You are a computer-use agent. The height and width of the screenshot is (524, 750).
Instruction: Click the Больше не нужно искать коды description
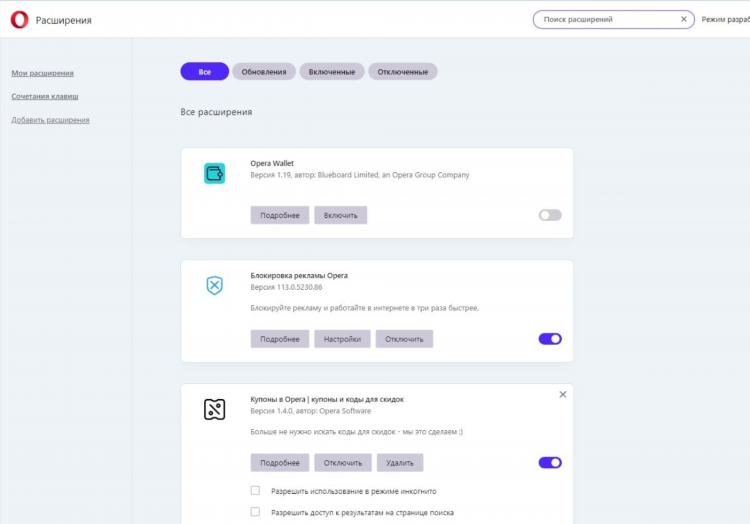357,432
